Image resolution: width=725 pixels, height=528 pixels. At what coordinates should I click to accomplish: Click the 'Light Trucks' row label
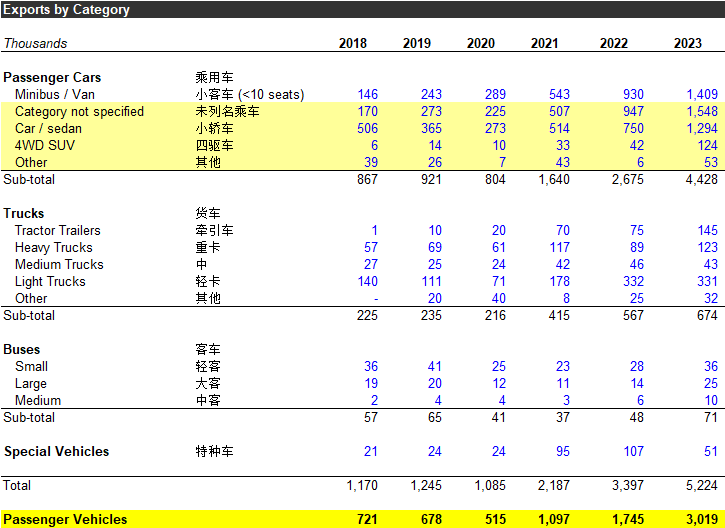(x=50, y=282)
